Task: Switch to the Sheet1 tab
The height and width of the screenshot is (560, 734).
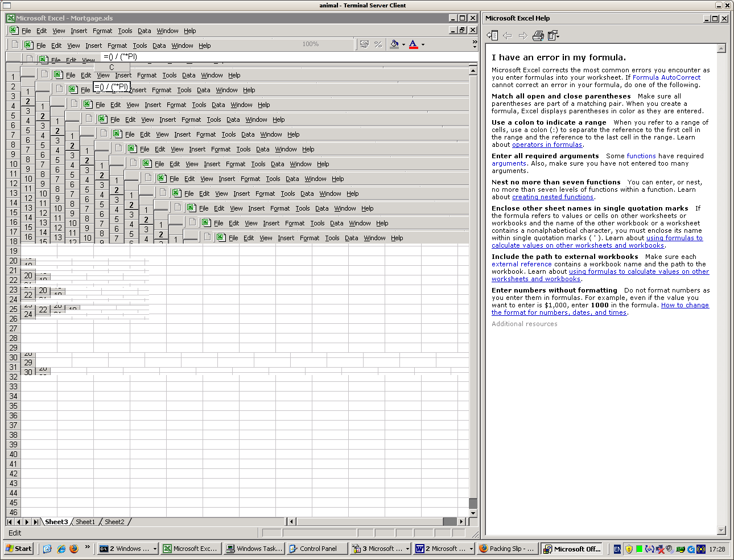Action: tap(85, 522)
